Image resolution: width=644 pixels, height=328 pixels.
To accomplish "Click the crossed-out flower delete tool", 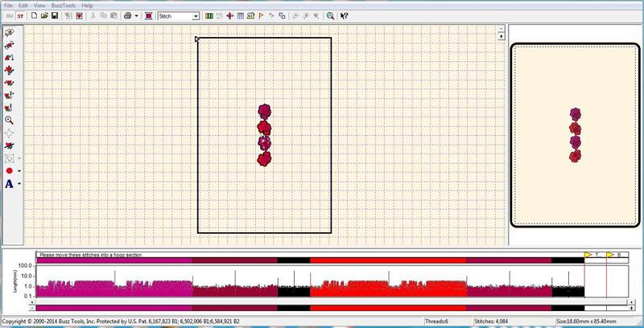I will (9, 146).
